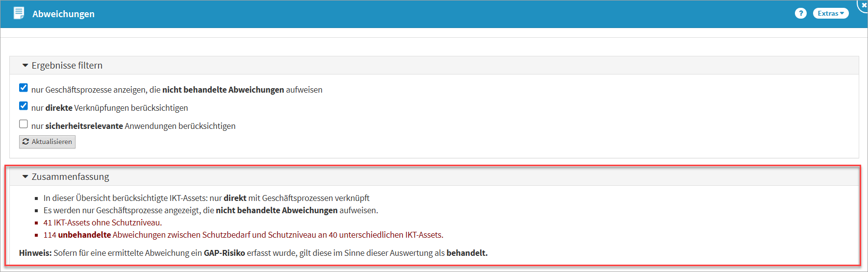Viewport: 868px width, 272px height.
Task: Click the Hinweis note about GAP-Risiko
Action: tap(253, 253)
